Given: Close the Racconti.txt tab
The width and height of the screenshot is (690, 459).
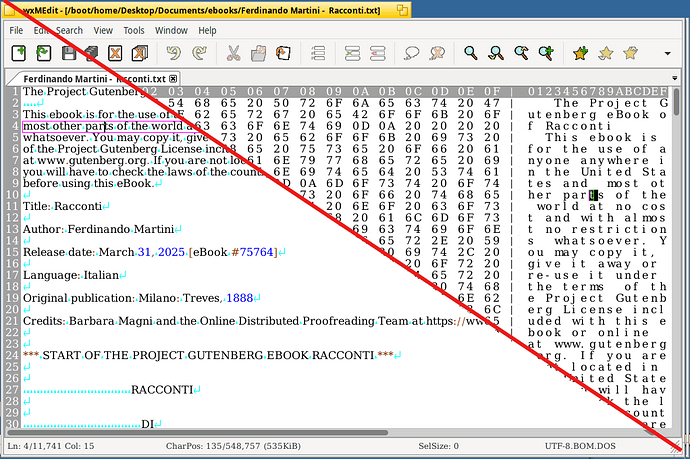Looking at the screenshot, I should click(172, 78).
